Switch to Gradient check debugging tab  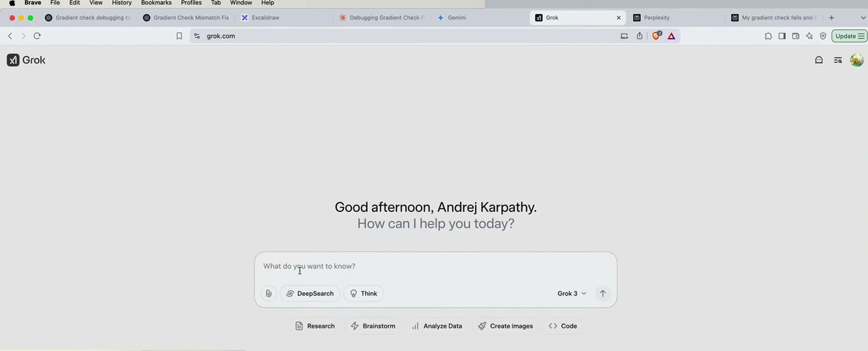click(x=89, y=18)
